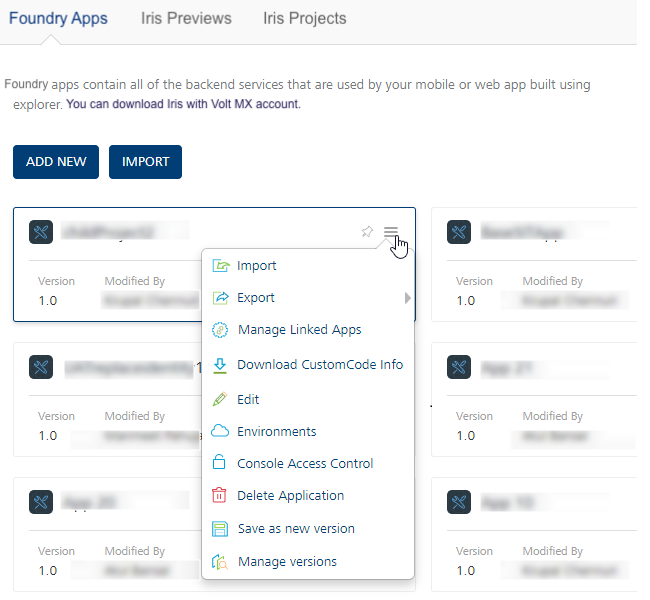Follow the download Iris with Volt MX link

tap(183, 103)
